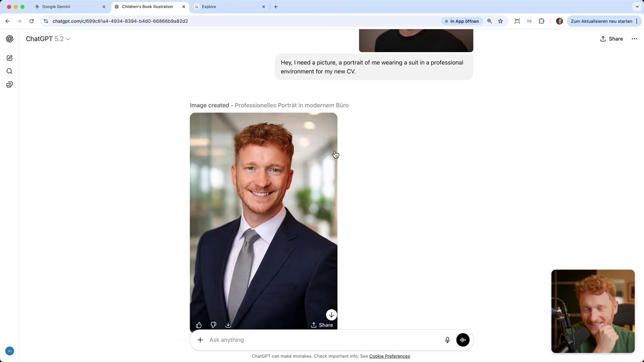Start dictation with the microphone icon
The width and height of the screenshot is (644, 362).
[x=447, y=340]
